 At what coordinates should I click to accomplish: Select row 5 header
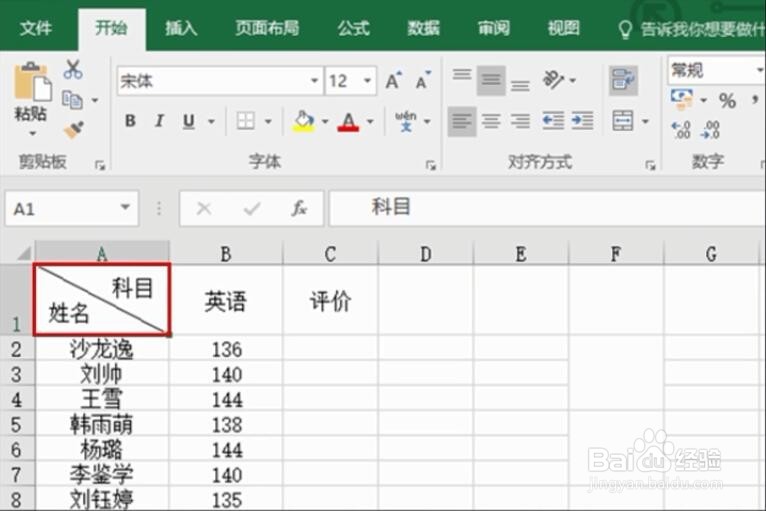coord(17,424)
